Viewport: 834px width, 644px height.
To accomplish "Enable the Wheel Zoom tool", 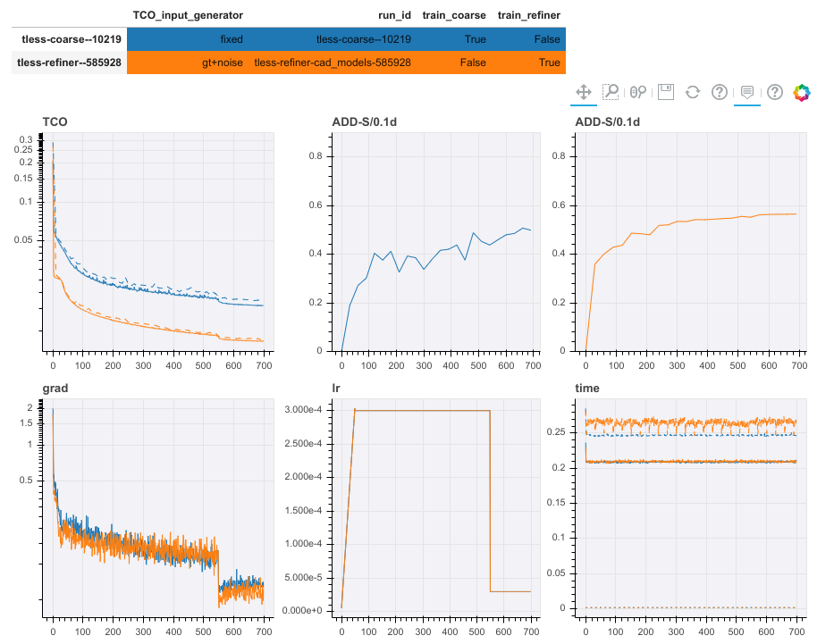I will (x=637, y=92).
